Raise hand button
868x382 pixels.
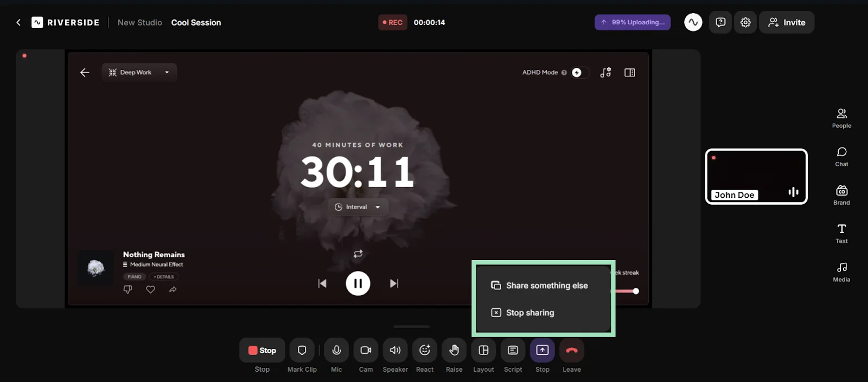454,350
